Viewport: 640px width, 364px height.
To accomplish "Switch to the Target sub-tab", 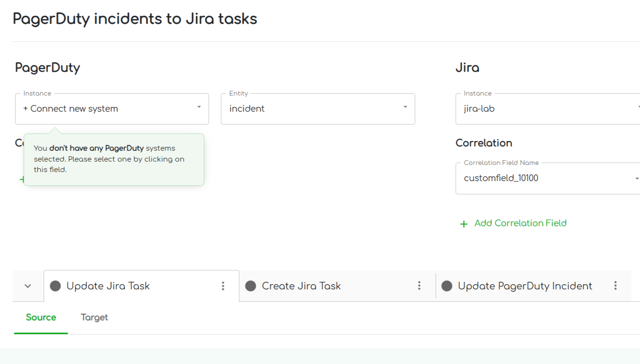I will (x=94, y=317).
